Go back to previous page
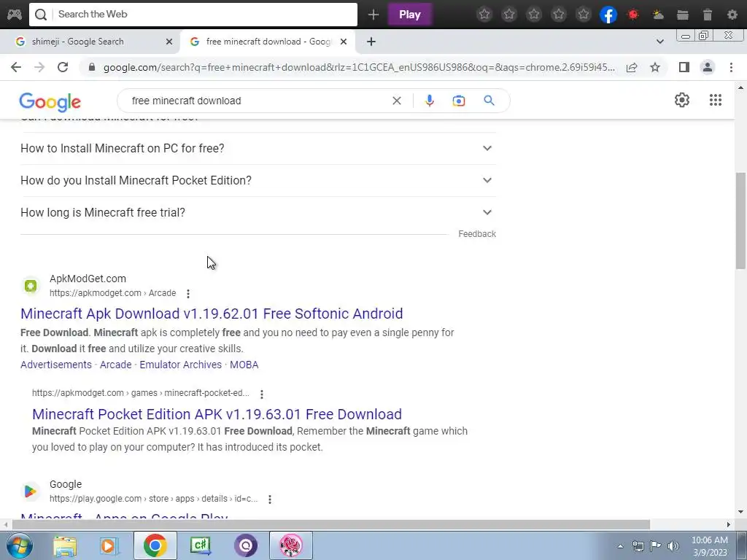Viewport: 747px width, 560px height. click(x=16, y=67)
